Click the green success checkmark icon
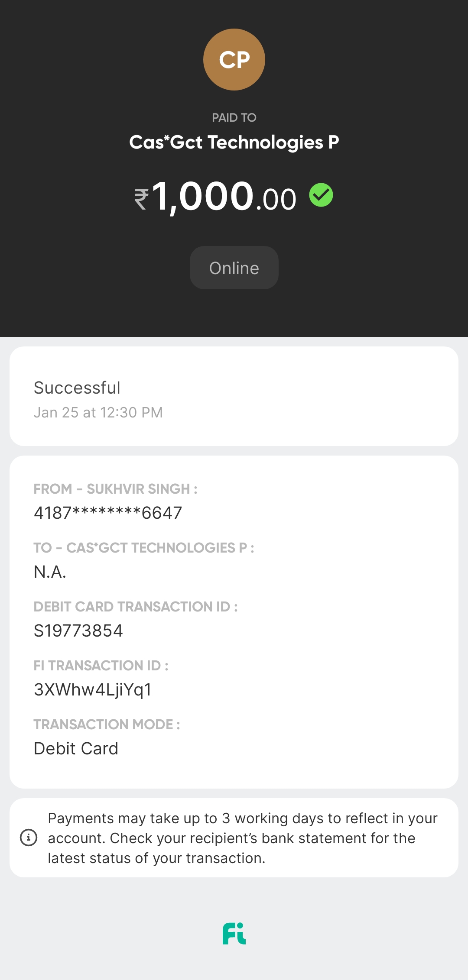 [x=321, y=195]
